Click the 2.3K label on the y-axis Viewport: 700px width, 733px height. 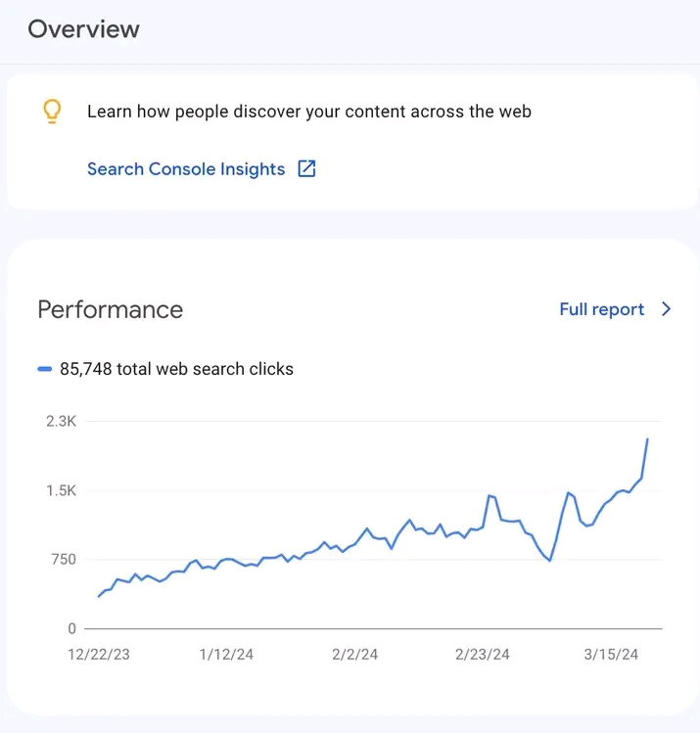60,422
